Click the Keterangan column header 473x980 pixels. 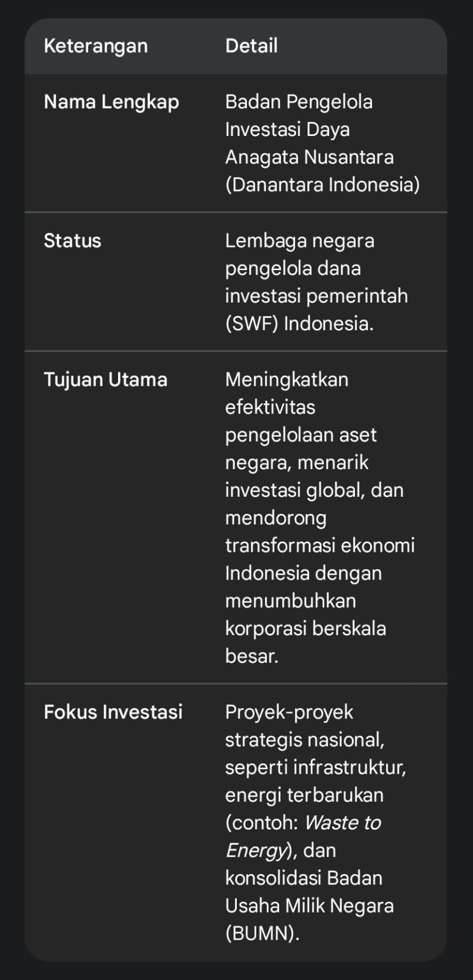pos(95,46)
